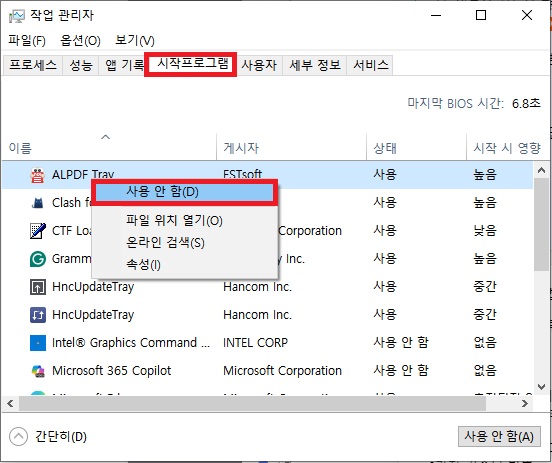This screenshot has height=463, width=552.
Task: Collapse to the simple view with 간단히(D)
Action: tap(48, 437)
